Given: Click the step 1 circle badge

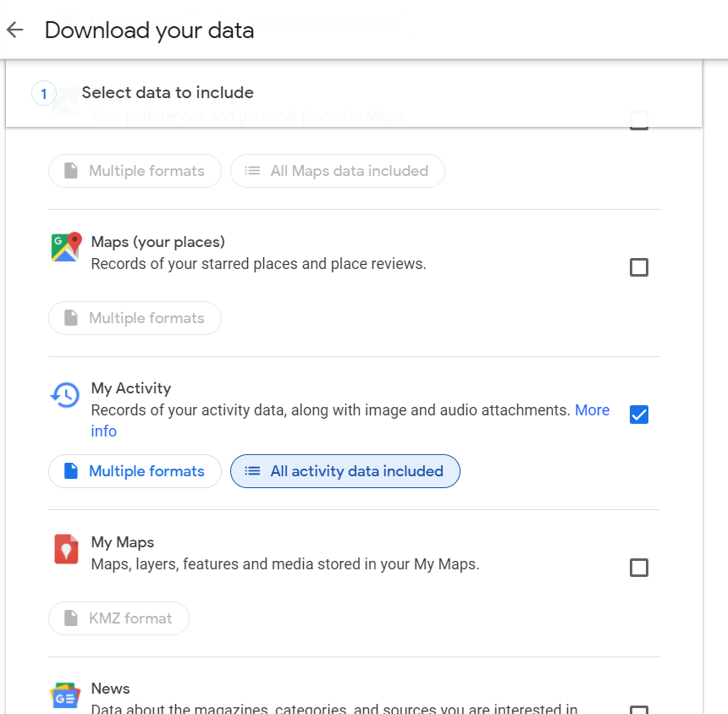Looking at the screenshot, I should [44, 93].
